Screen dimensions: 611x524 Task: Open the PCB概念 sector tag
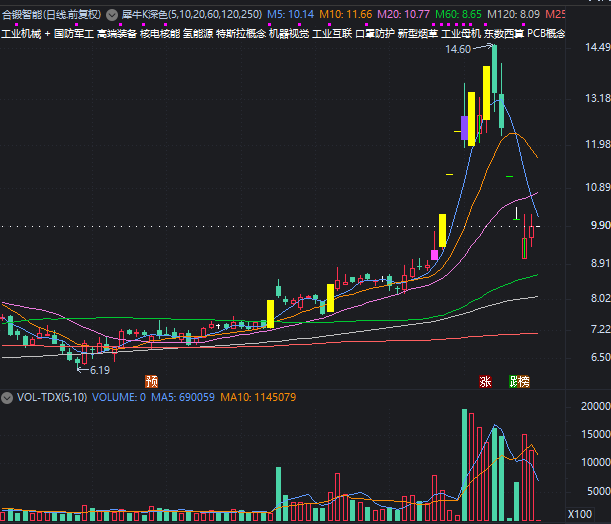click(x=546, y=34)
